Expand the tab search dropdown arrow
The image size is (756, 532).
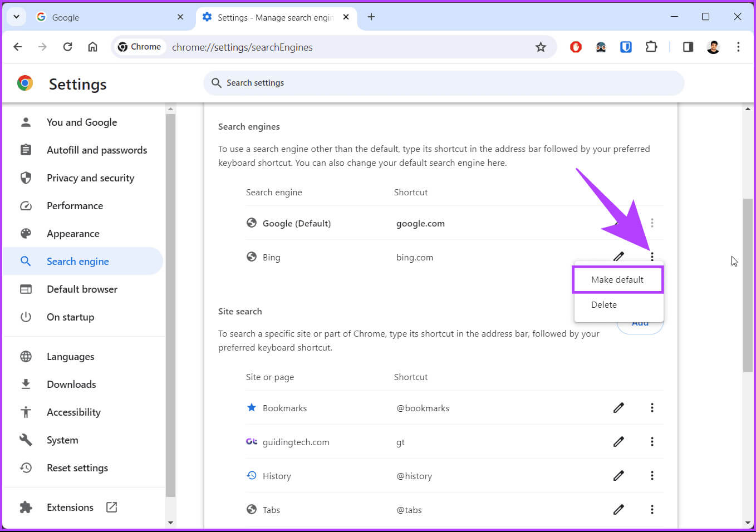16,17
